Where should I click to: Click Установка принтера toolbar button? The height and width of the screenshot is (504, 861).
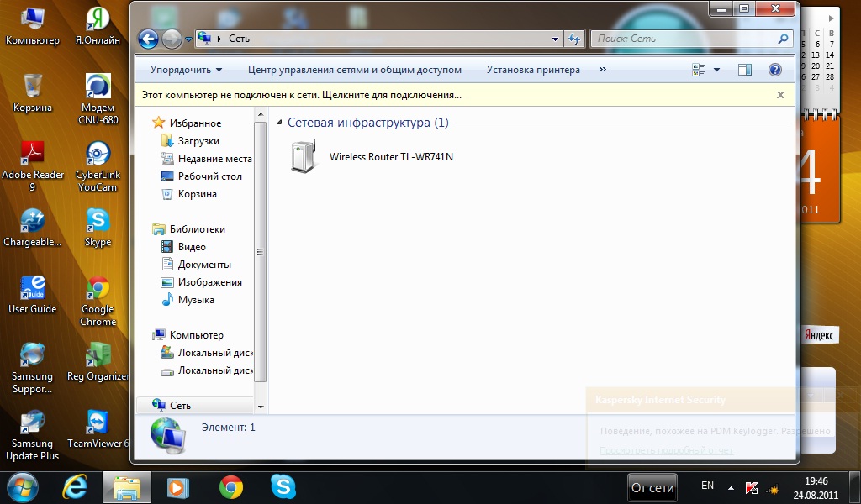pos(533,70)
